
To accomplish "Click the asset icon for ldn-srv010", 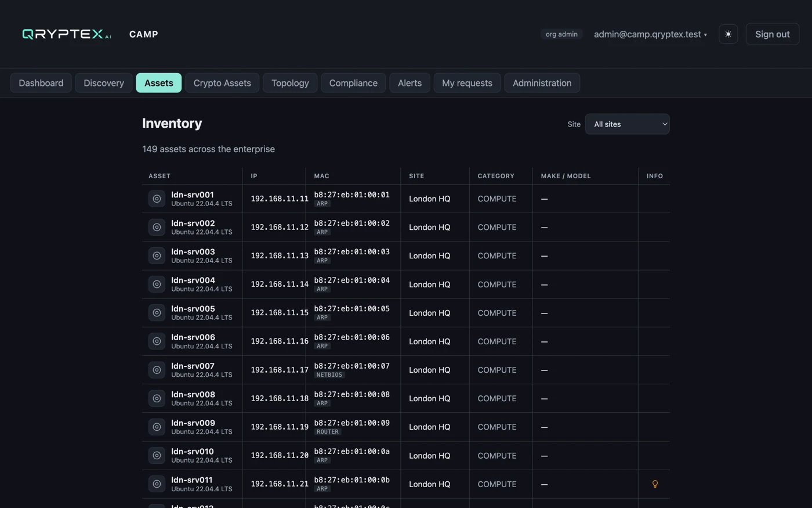I will pos(157,455).
